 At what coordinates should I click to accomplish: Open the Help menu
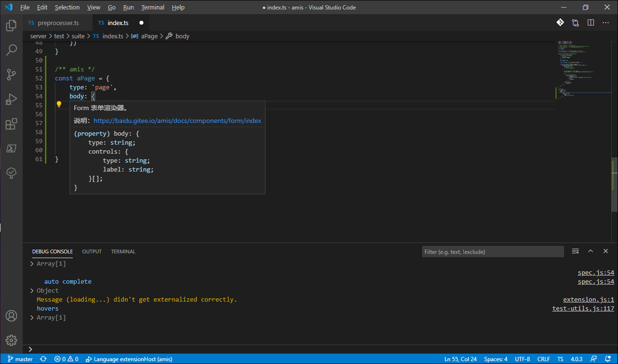(x=178, y=8)
